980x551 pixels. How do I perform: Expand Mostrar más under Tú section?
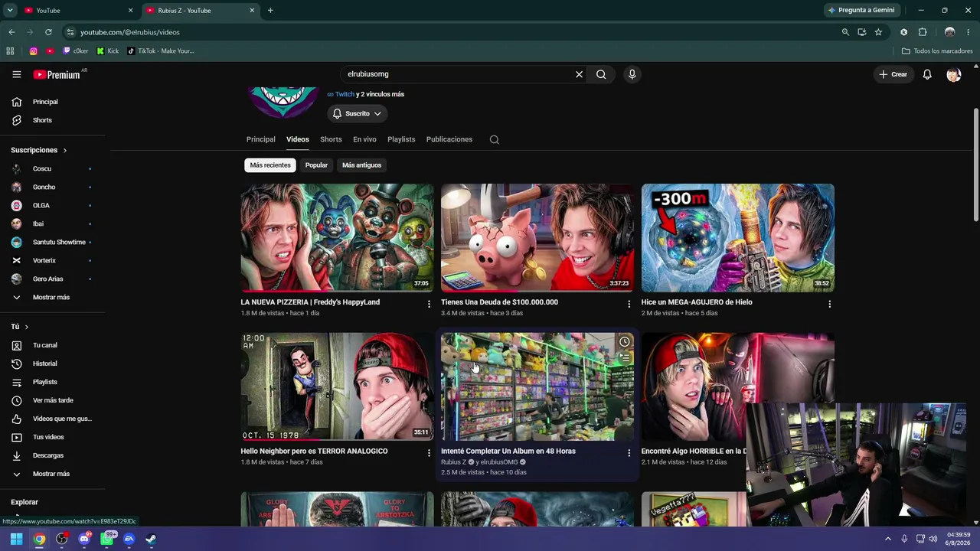coord(51,474)
